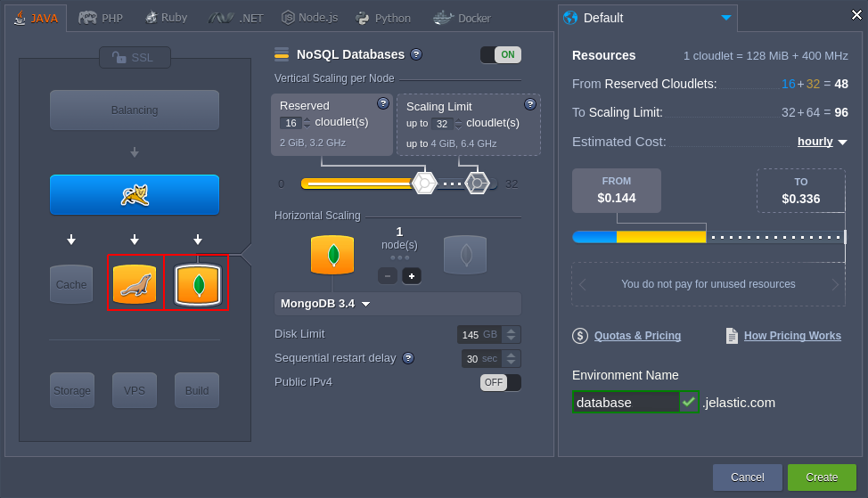Adjust Sequential restart delay spinner arrows
Viewport: 868px width, 498px height.
pyautogui.click(x=511, y=358)
